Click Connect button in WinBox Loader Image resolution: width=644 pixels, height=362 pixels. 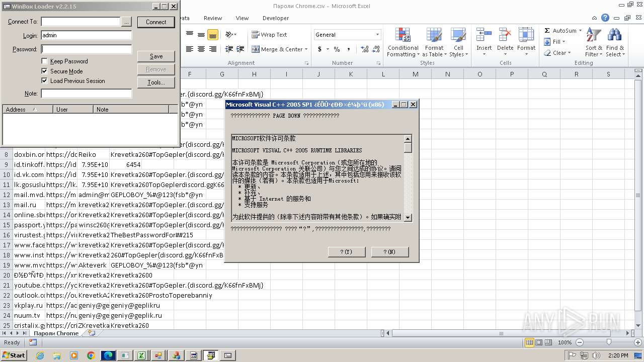pos(156,22)
